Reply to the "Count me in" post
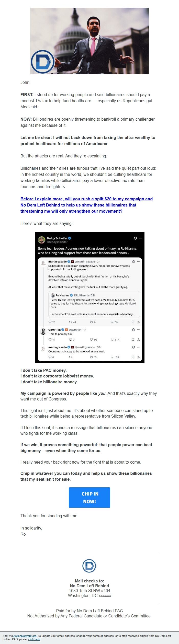Viewport: 179px width, 644px height. [50, 357]
